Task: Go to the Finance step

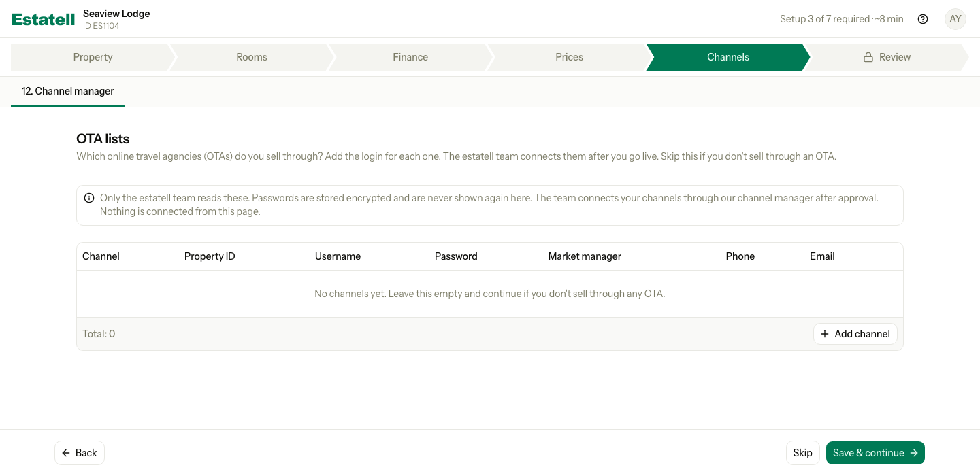Action: click(x=410, y=57)
